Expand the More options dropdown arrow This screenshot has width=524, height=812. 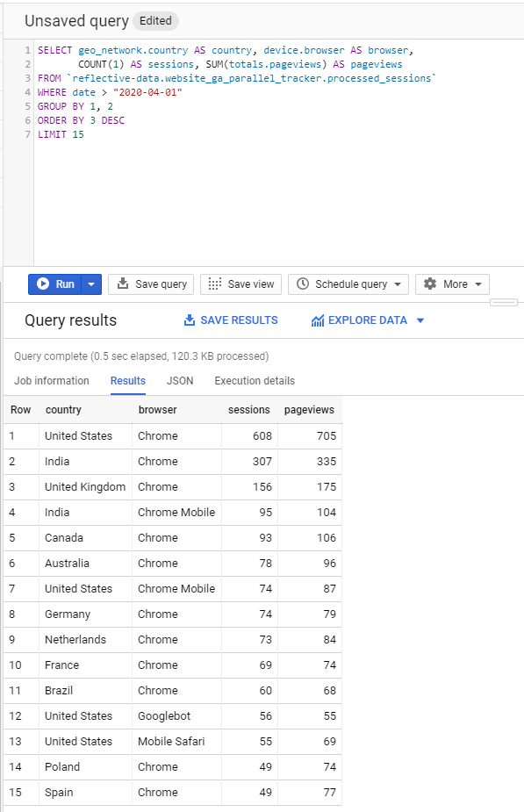478,284
